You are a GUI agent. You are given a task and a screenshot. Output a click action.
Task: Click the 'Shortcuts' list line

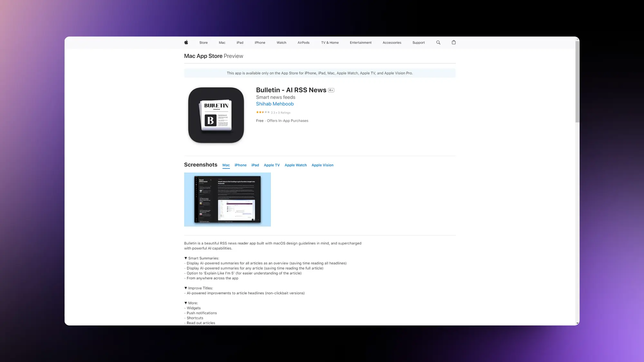tap(194, 318)
